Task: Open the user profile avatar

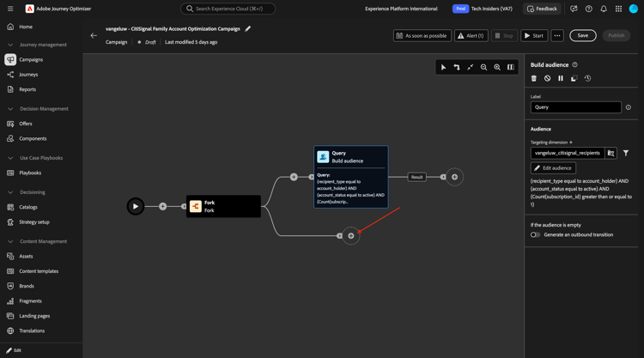Action: 634,9
